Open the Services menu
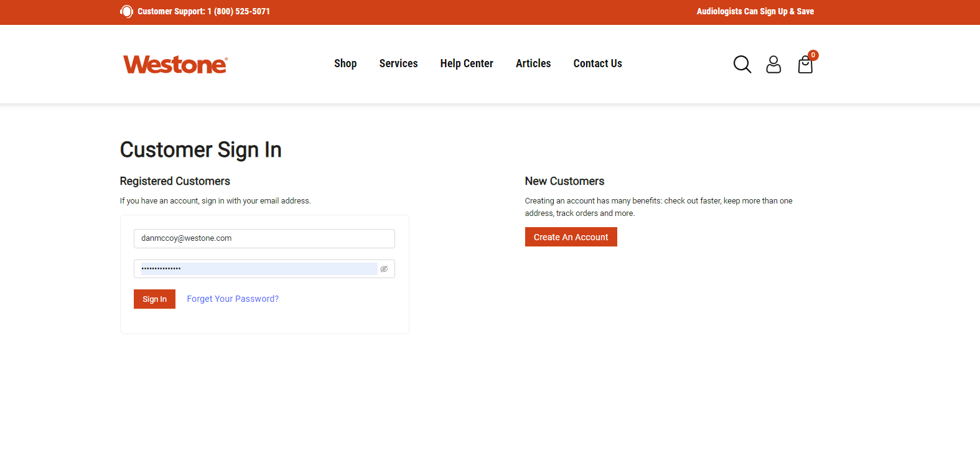980x463 pixels. (398, 63)
